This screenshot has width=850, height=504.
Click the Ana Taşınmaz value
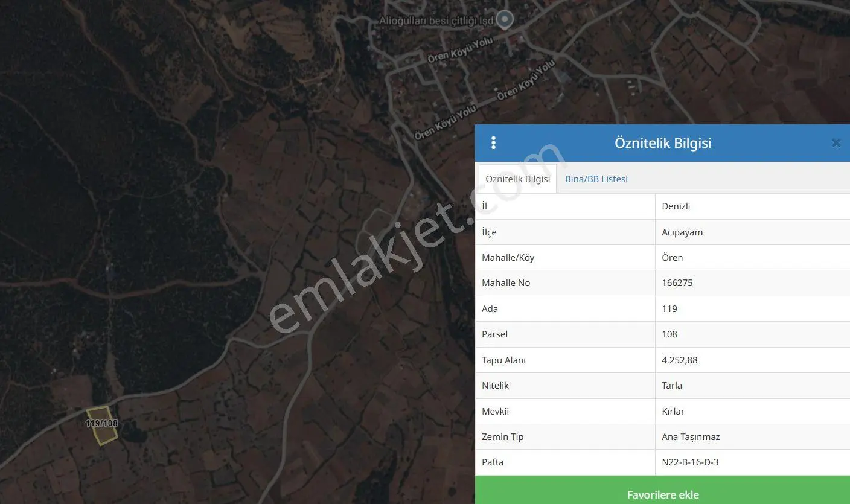pyautogui.click(x=752, y=437)
